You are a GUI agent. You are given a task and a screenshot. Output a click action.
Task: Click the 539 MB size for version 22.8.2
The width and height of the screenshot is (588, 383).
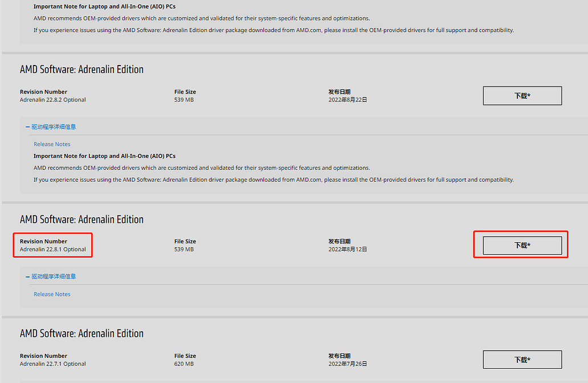pyautogui.click(x=184, y=100)
